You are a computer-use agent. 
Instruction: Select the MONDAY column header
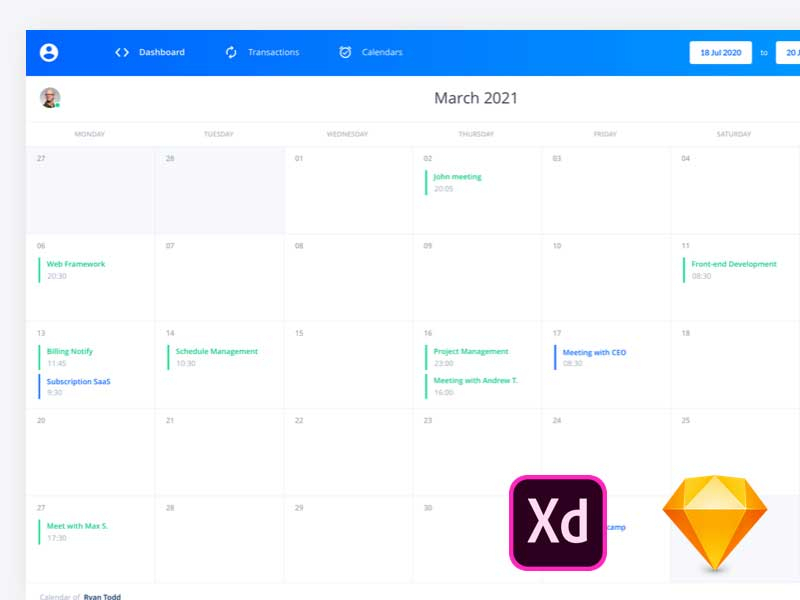(90, 134)
